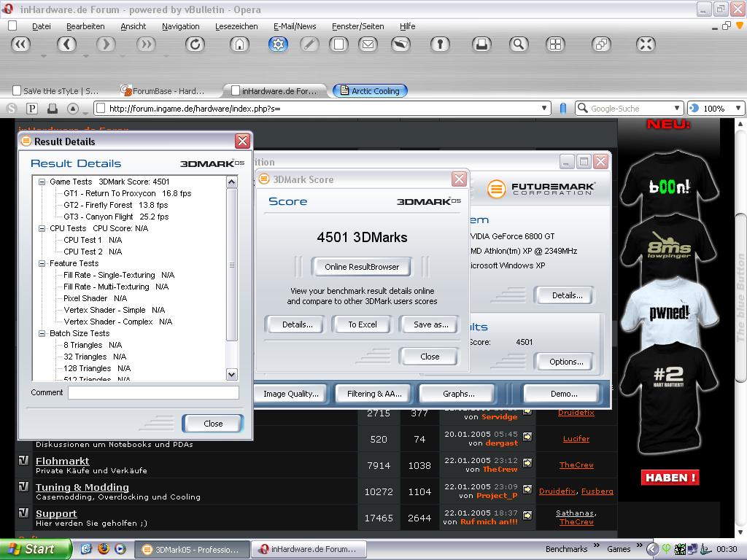Toggle fullscreen with the expand arrows icon
The height and width of the screenshot is (560, 747).
(x=646, y=44)
